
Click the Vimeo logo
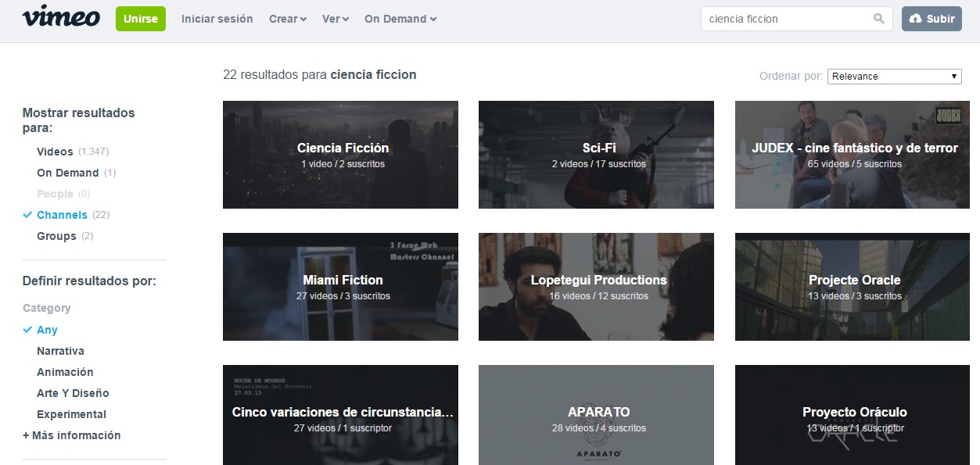(x=61, y=18)
